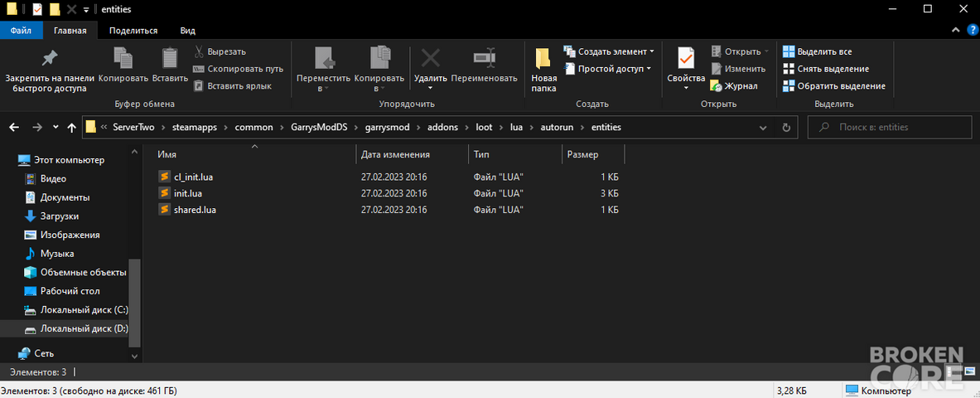This screenshot has width=980, height=398.
Task: Pin folder to Quick Access panel
Action: click(50, 70)
